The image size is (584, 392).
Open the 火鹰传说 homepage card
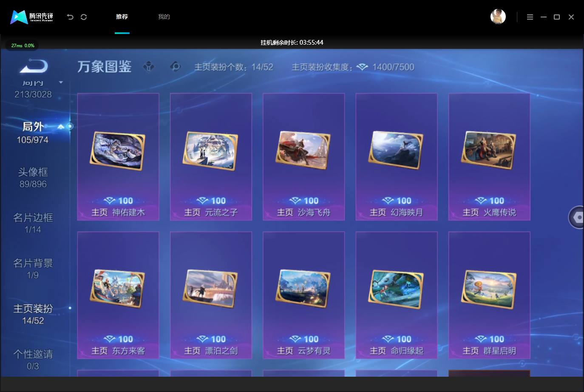click(x=489, y=157)
